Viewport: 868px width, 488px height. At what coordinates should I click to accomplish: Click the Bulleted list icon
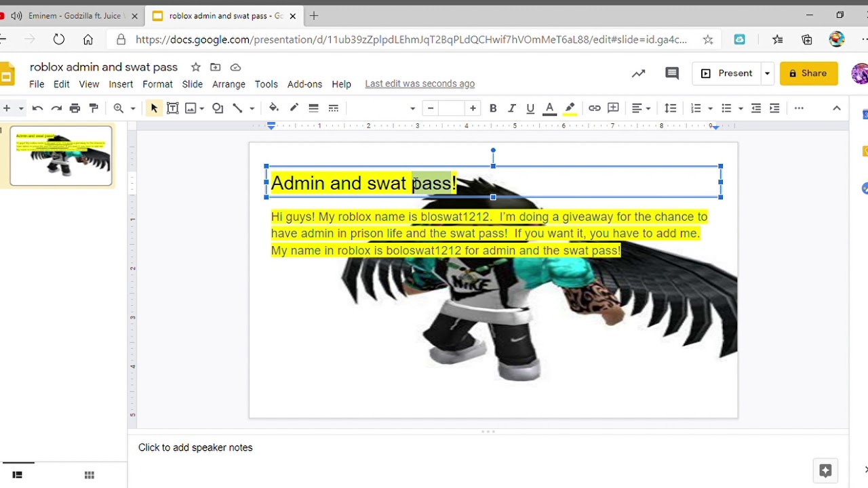[x=726, y=108]
